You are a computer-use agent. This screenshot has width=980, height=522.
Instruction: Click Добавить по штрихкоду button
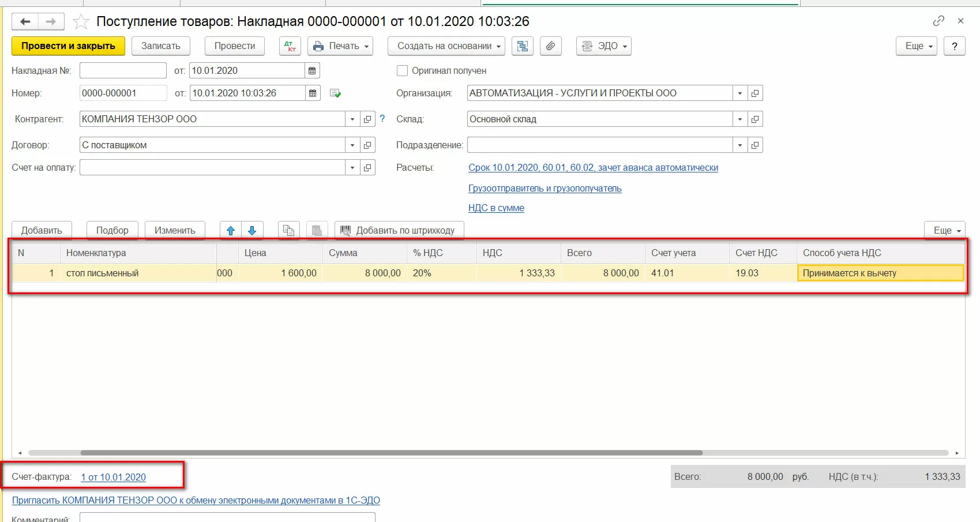pyautogui.click(x=399, y=231)
